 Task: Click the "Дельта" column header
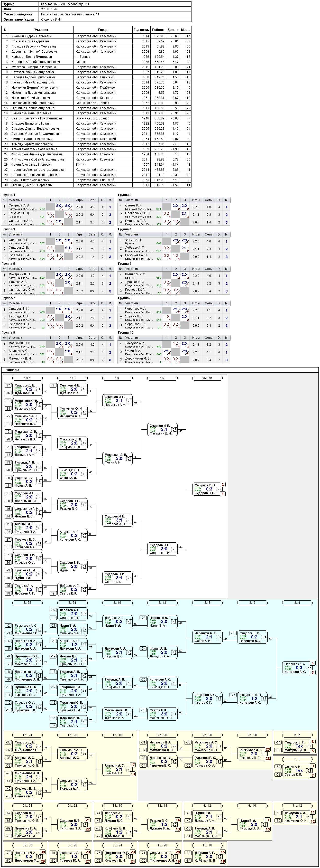point(173,30)
